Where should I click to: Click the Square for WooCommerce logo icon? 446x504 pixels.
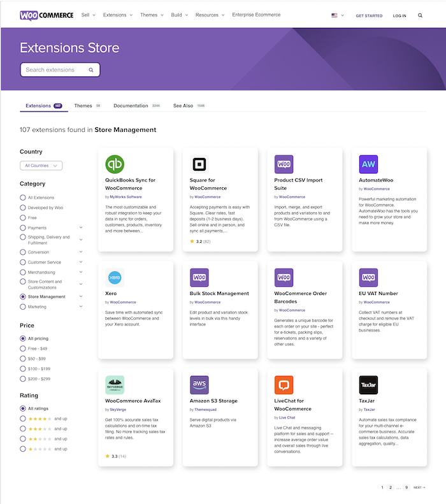[x=199, y=164]
